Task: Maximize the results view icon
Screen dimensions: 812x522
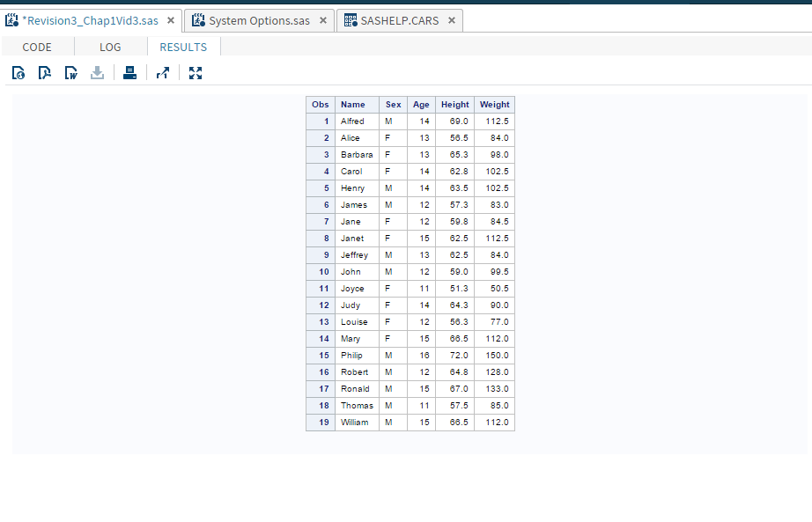Action: (196, 73)
